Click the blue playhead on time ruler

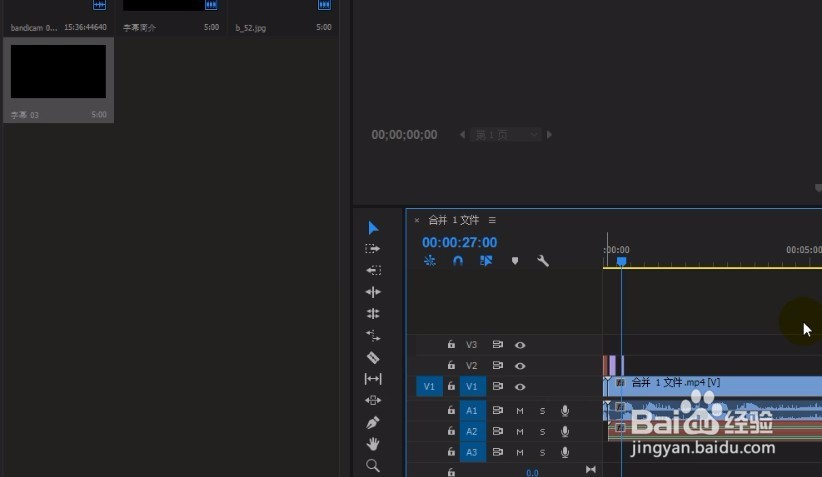[621, 261]
